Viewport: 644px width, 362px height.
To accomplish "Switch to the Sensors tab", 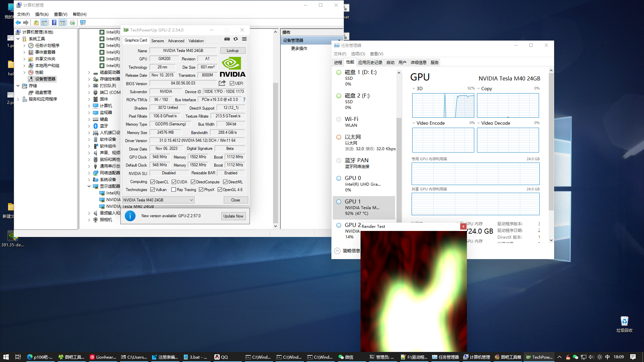I will pyautogui.click(x=157, y=41).
